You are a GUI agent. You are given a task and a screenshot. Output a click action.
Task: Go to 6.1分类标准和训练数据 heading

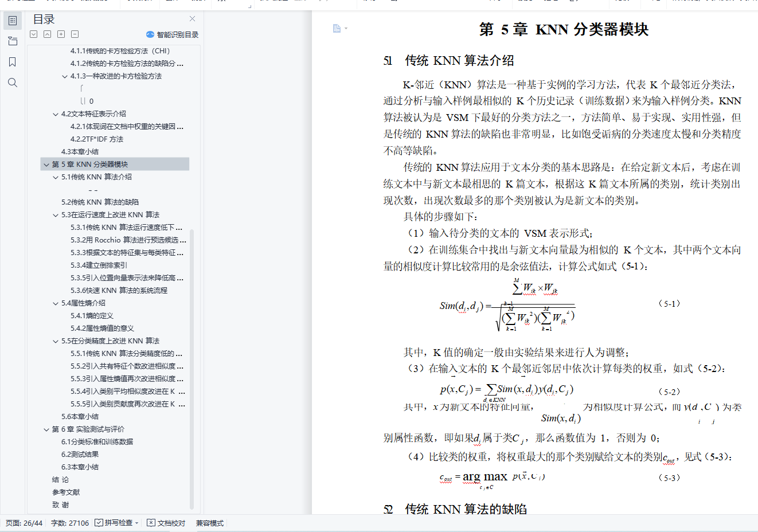pyautogui.click(x=97, y=442)
